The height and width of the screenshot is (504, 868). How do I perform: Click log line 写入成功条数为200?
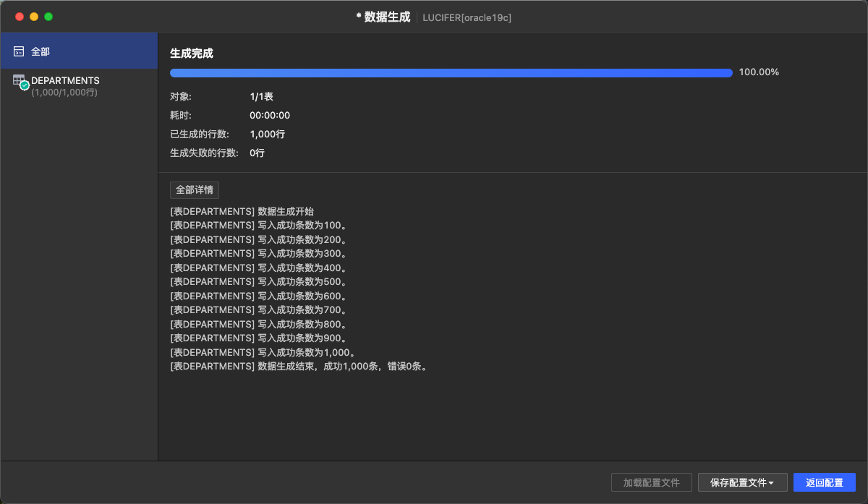(258, 239)
